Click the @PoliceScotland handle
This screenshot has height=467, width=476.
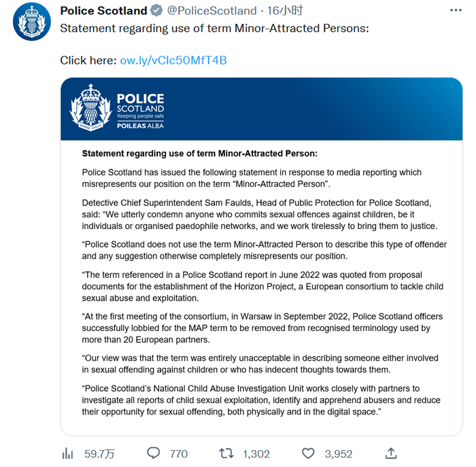pos(211,11)
